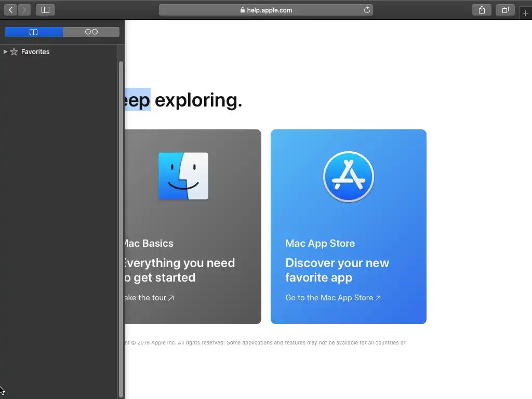Image resolution: width=532 pixels, height=399 pixels.
Task: Click the Finder face icon
Action: (183, 176)
